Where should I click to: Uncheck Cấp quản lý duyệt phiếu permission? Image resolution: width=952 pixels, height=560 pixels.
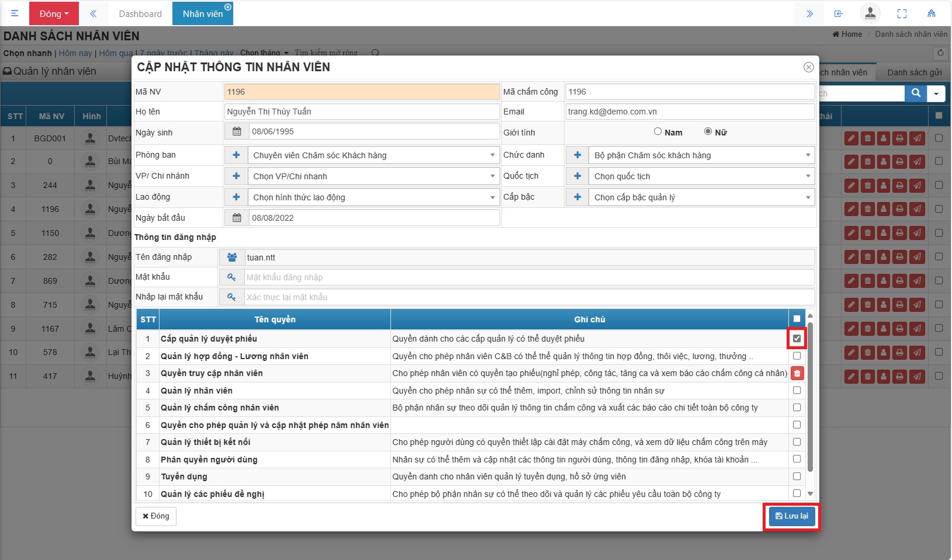(797, 339)
